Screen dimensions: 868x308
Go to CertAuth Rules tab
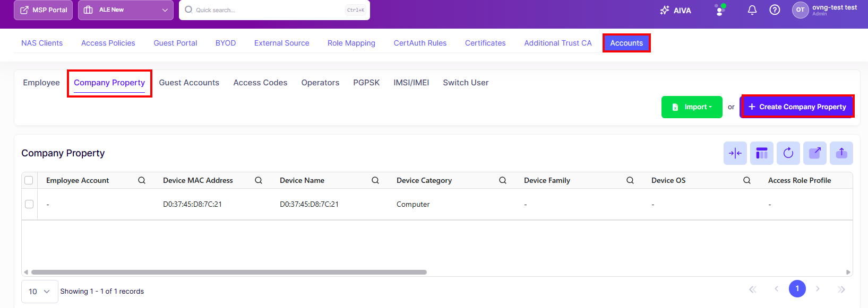tap(420, 43)
